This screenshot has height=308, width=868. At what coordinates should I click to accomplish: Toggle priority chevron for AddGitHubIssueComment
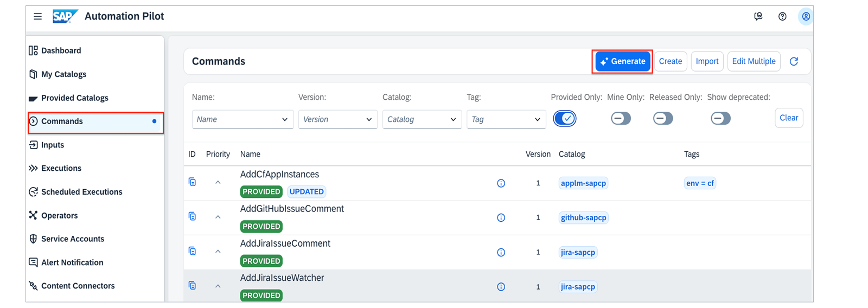point(218,217)
